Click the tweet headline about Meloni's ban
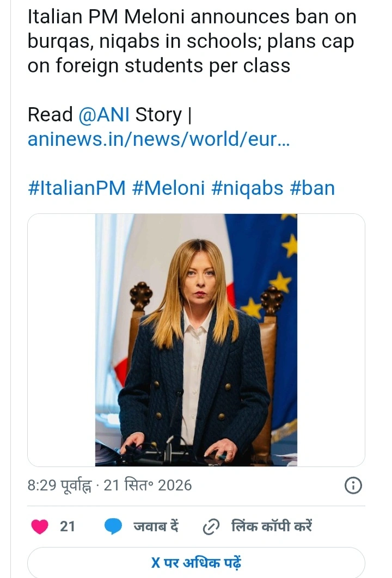The height and width of the screenshot is (578, 392). [x=192, y=41]
